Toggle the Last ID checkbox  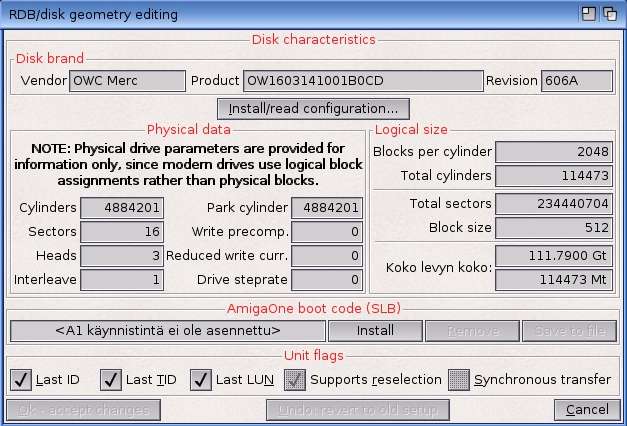(x=20, y=380)
